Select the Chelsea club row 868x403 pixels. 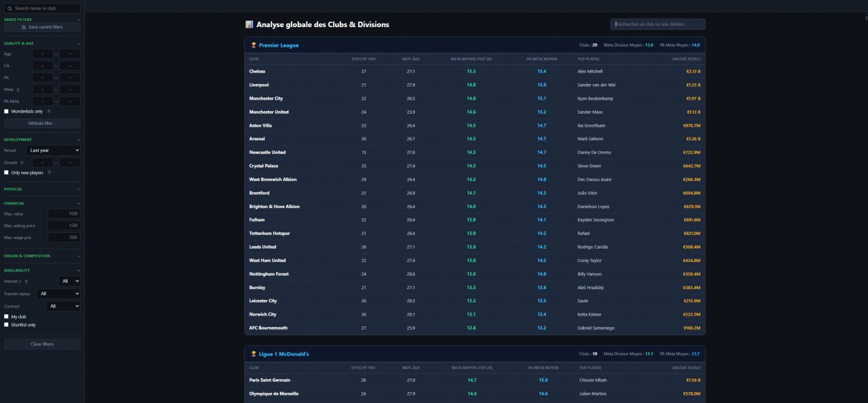pos(475,71)
